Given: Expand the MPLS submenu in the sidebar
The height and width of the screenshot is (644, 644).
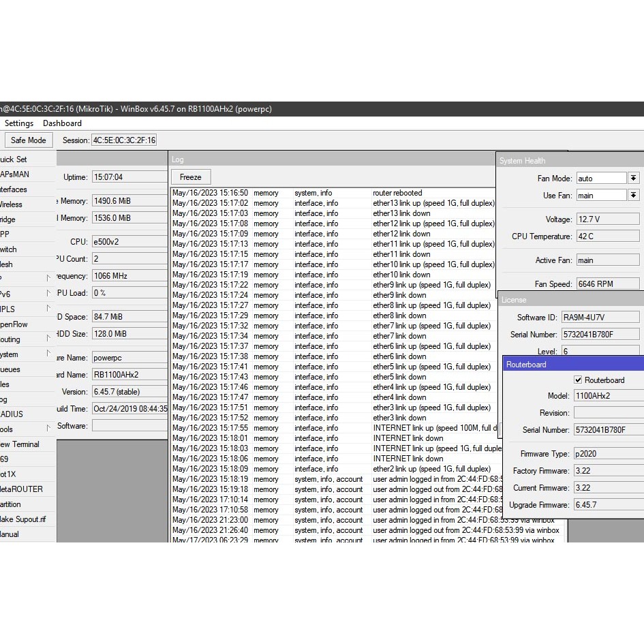Looking at the screenshot, I should tap(27, 309).
